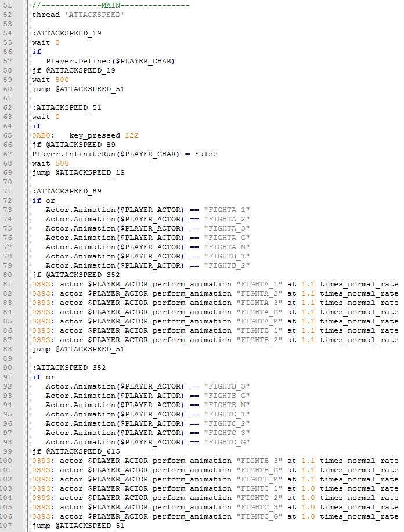Screen dimensions: 404x532
Task: Click line 'jf @ATTACKSPEED_615'
Action: point(76,452)
